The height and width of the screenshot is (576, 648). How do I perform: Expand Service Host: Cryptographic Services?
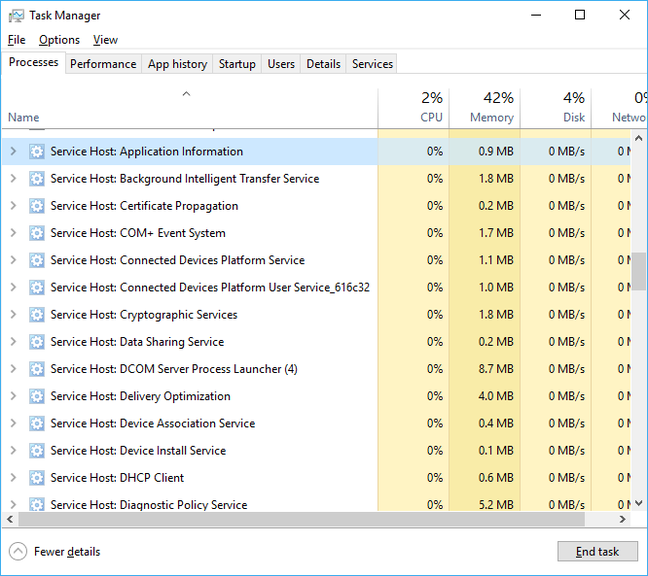pos(13,314)
